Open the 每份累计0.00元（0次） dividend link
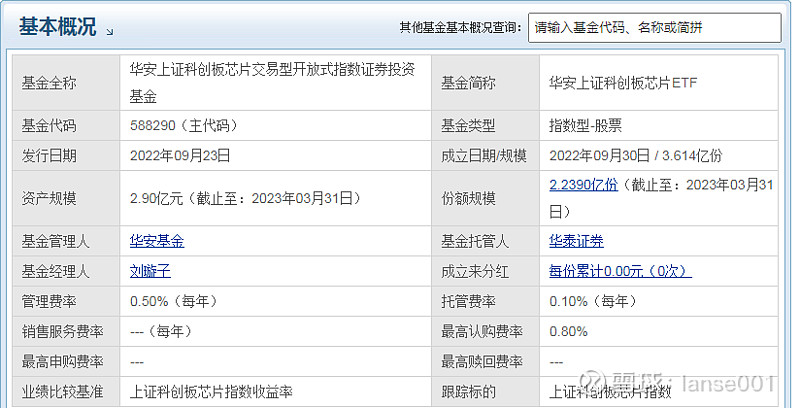The height and width of the screenshot is (408, 800). 620,271
